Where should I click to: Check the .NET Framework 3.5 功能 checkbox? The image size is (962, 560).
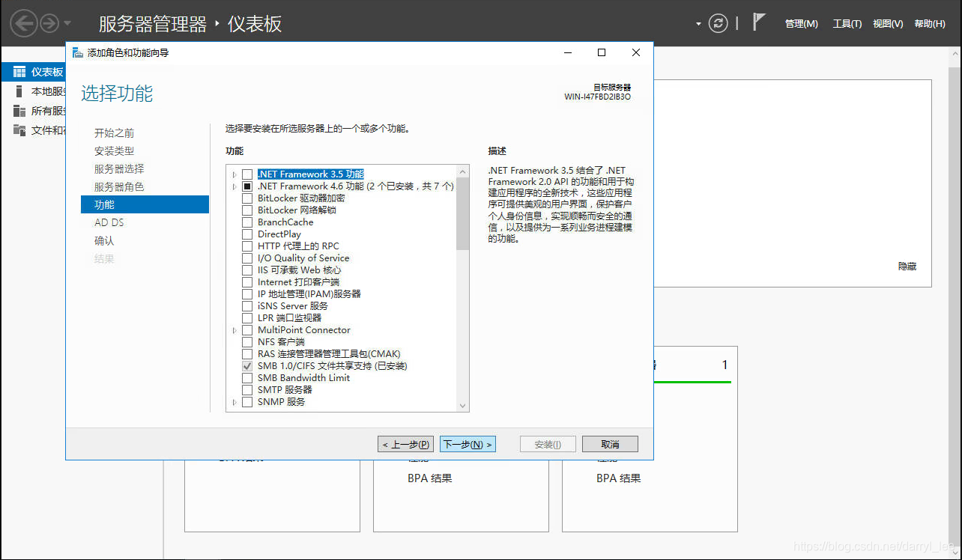coord(247,174)
